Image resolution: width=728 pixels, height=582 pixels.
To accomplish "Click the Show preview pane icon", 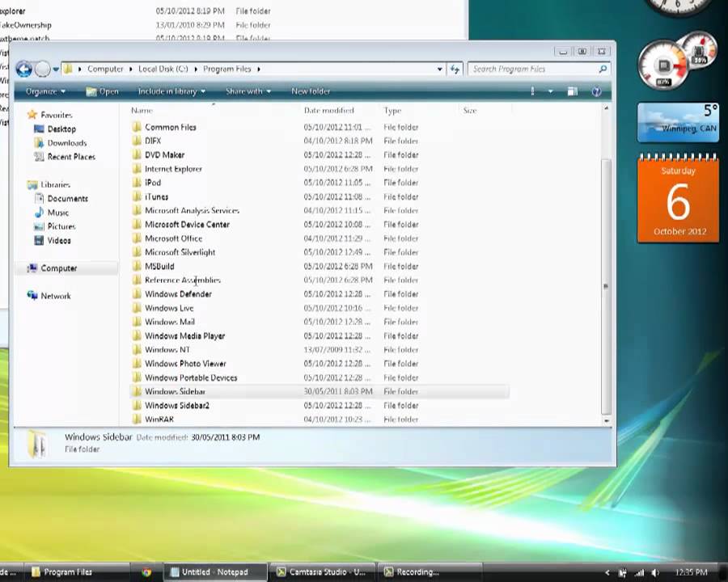I will coord(572,91).
